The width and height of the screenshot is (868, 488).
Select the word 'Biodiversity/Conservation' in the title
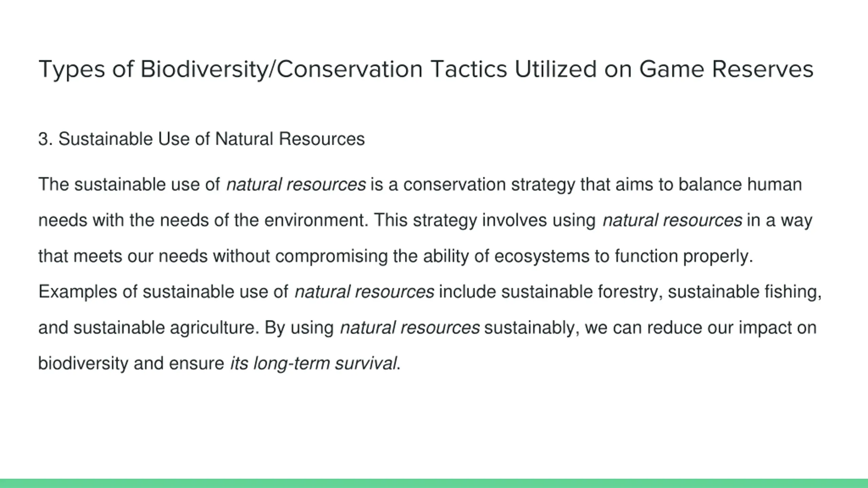[x=281, y=69]
